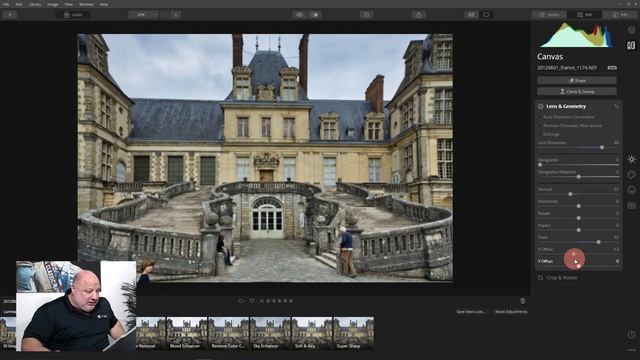Screen dimensions: 640x360
Task: Open the Library tab
Action: coord(549,15)
